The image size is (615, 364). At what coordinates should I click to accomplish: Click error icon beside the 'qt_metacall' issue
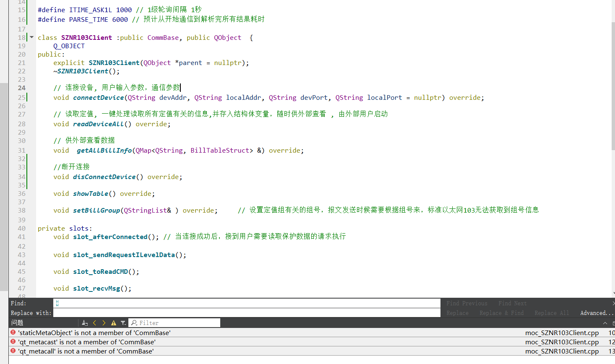click(13, 351)
